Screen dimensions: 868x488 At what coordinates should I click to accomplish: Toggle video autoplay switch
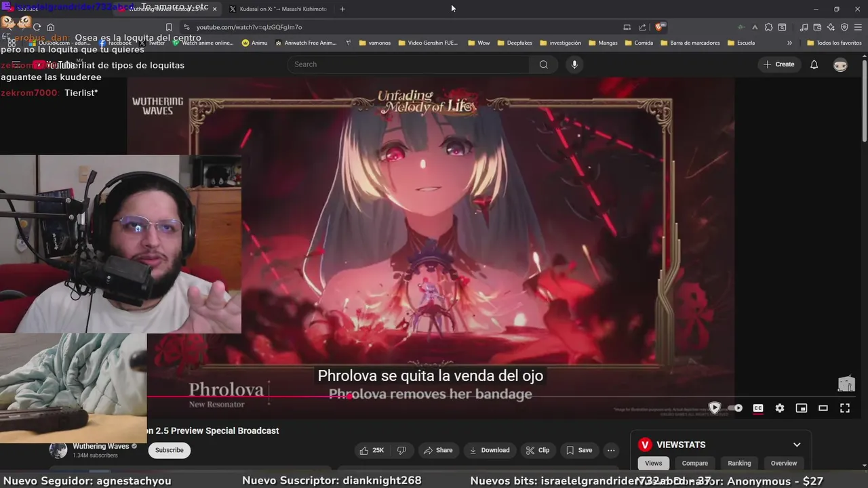(735, 408)
